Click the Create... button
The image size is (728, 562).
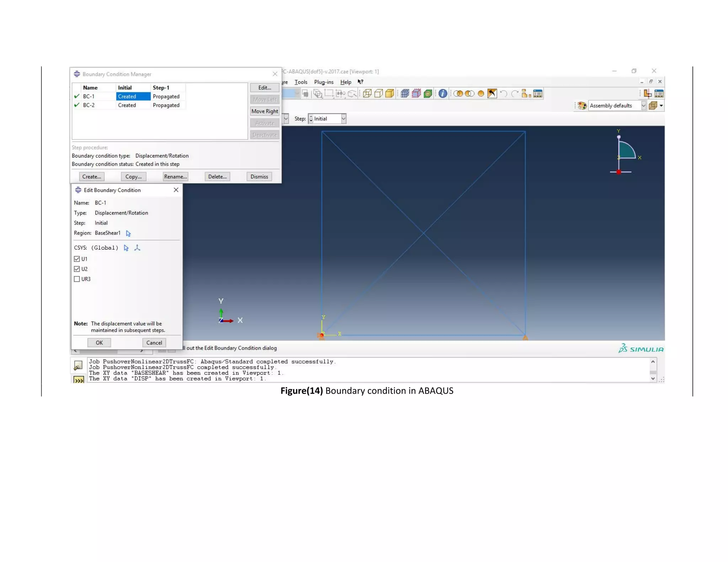point(92,177)
